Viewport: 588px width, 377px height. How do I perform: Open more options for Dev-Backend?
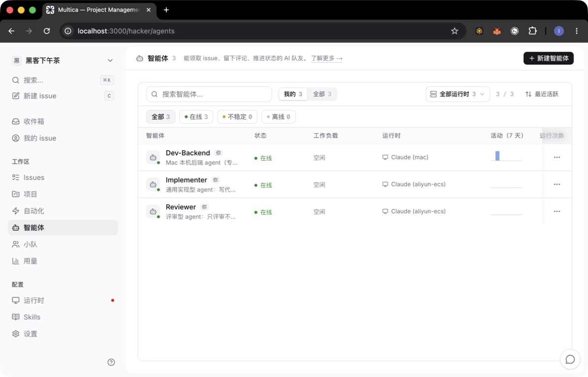click(x=557, y=157)
